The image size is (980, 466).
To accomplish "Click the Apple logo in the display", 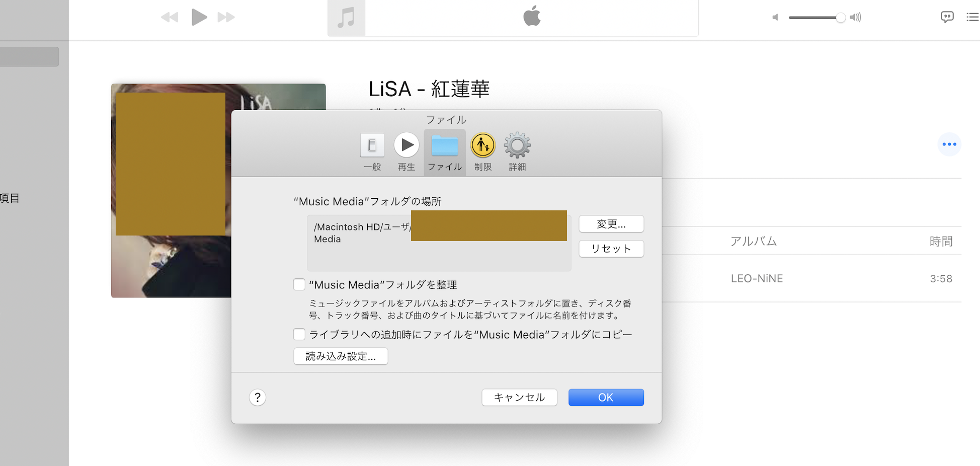I will pos(532,16).
